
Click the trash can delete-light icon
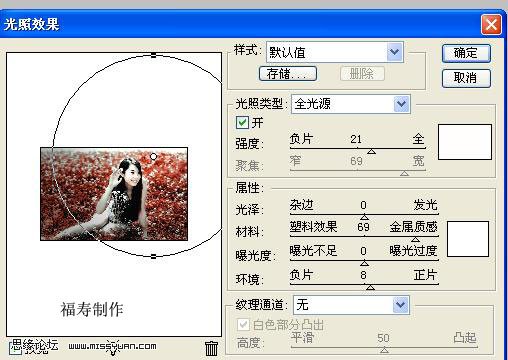tap(211, 348)
